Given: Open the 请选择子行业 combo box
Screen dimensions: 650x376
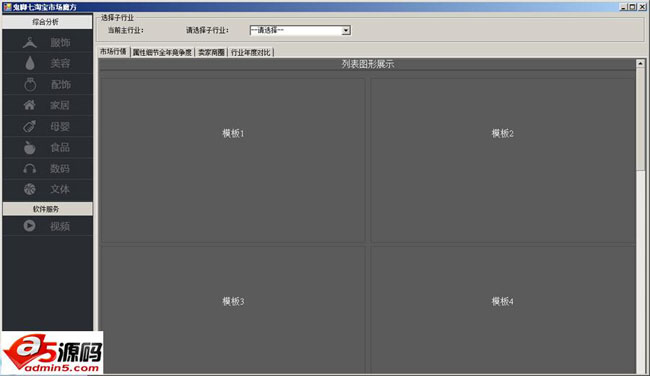Looking at the screenshot, I should point(300,30).
